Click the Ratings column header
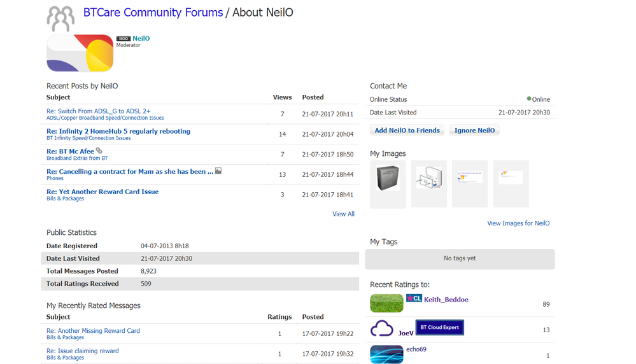The width and height of the screenshot is (636, 364). pyautogui.click(x=279, y=317)
